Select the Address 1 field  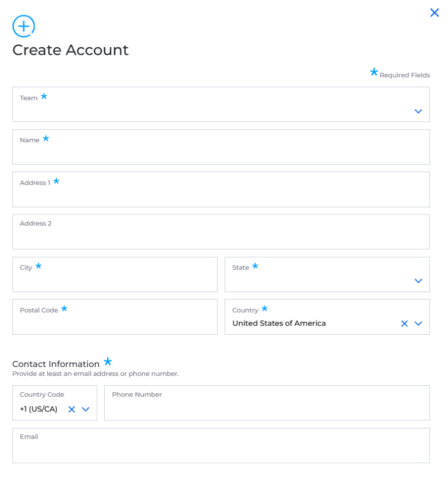(x=221, y=189)
